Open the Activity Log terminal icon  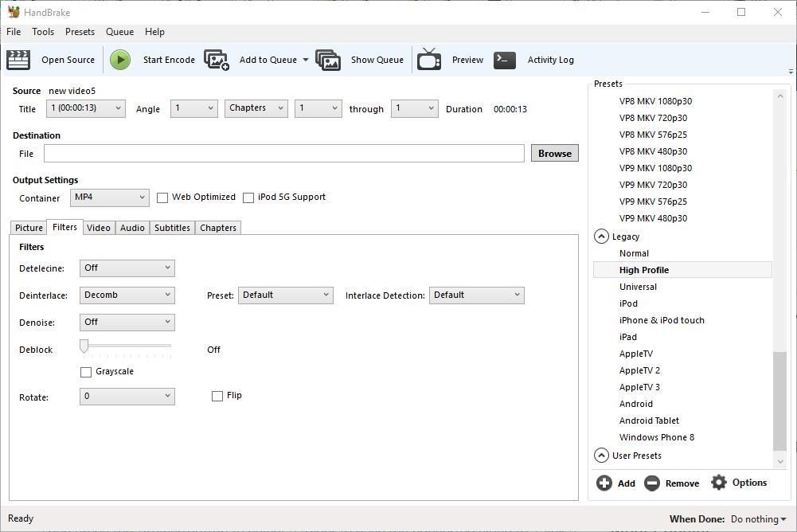505,60
